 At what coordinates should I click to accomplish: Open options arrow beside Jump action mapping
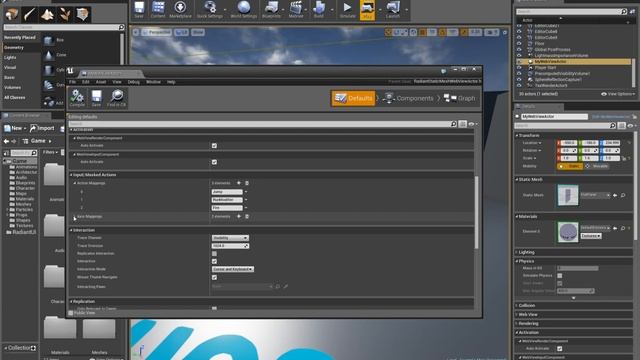point(246,192)
